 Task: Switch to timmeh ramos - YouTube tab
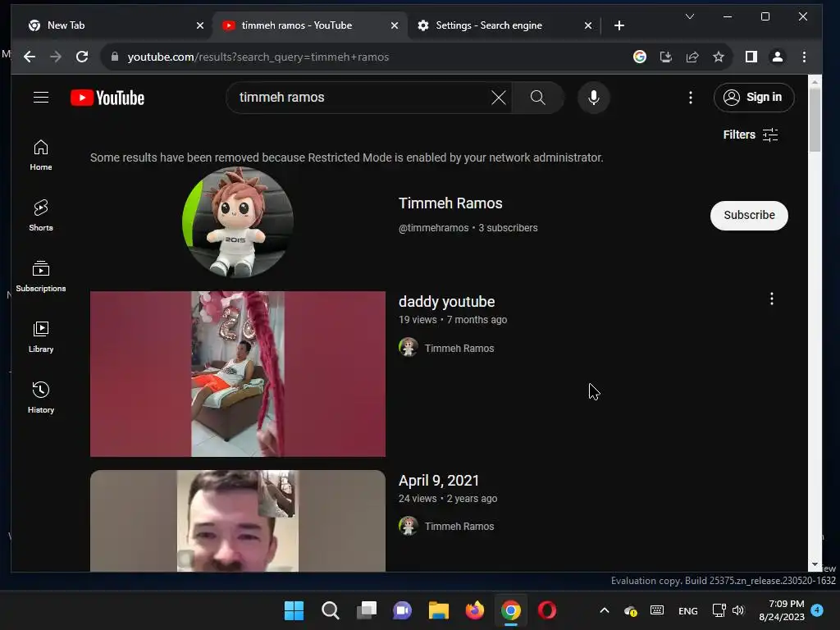309,25
